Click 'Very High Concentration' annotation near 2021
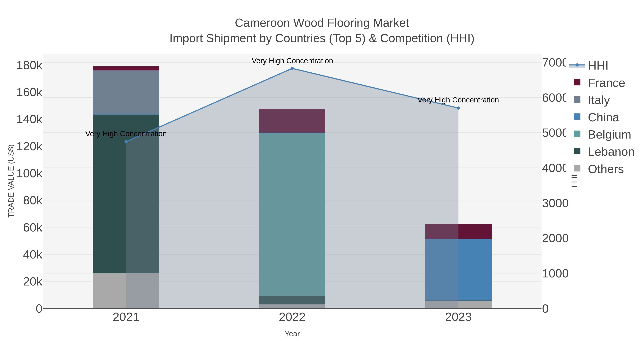Screen dimensions: 644x362 [126, 134]
